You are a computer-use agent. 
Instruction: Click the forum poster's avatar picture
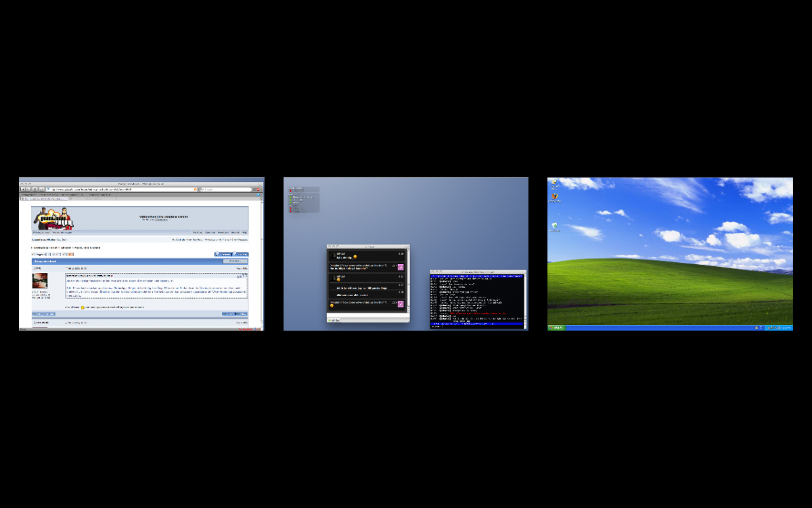pos(40,280)
